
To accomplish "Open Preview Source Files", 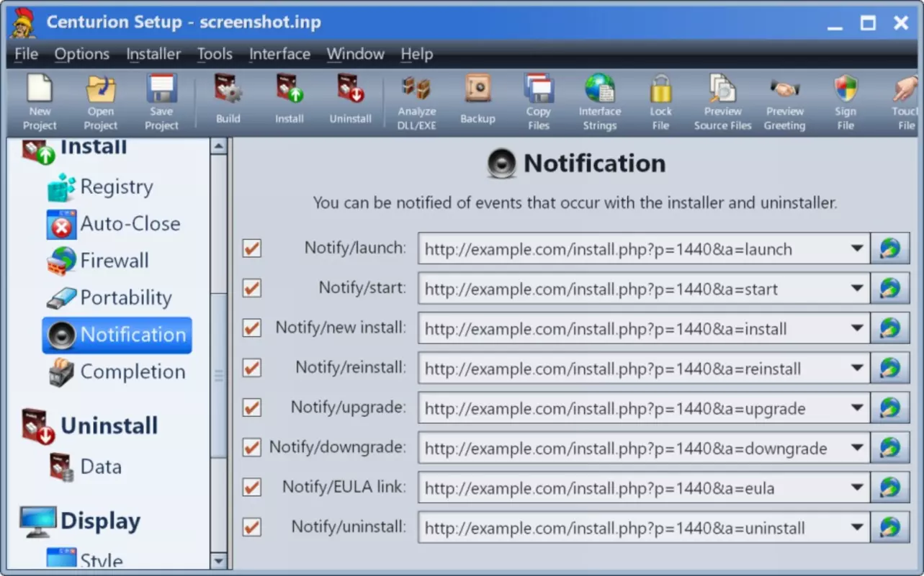I will pyautogui.click(x=722, y=103).
